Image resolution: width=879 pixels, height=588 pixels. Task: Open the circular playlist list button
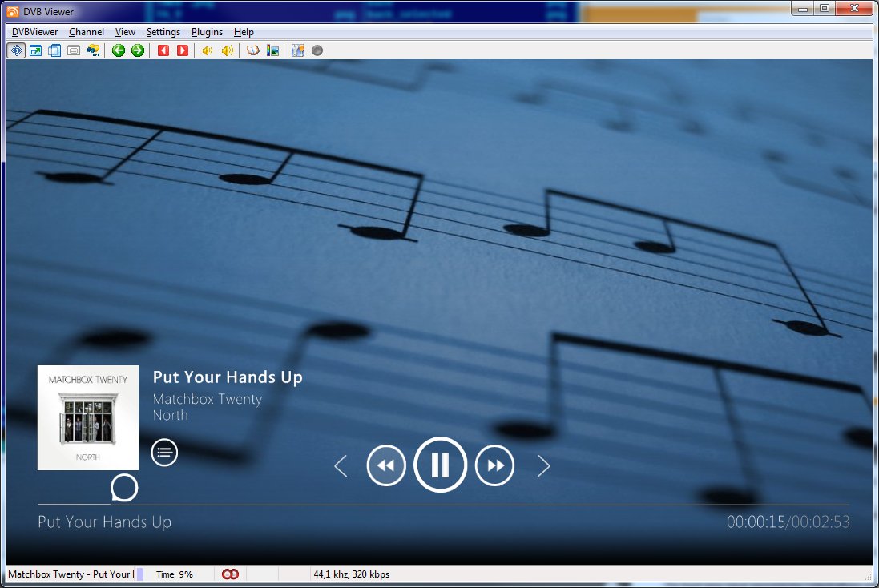[x=164, y=453]
